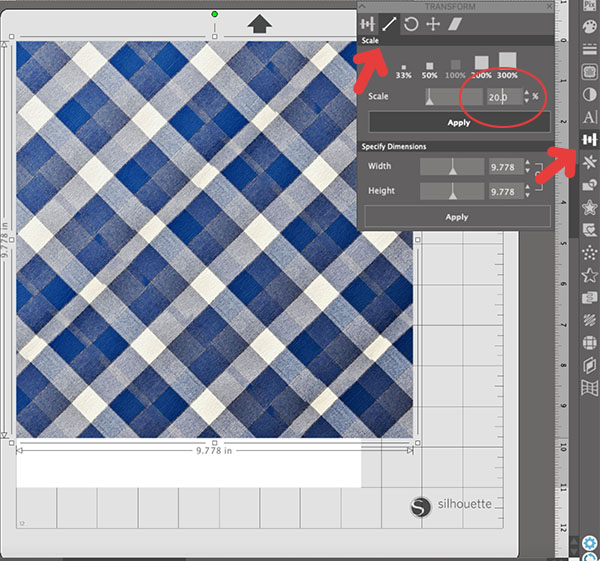Click the bottom-right corner selection handle
The height and width of the screenshot is (561, 600).
pyautogui.click(x=417, y=443)
